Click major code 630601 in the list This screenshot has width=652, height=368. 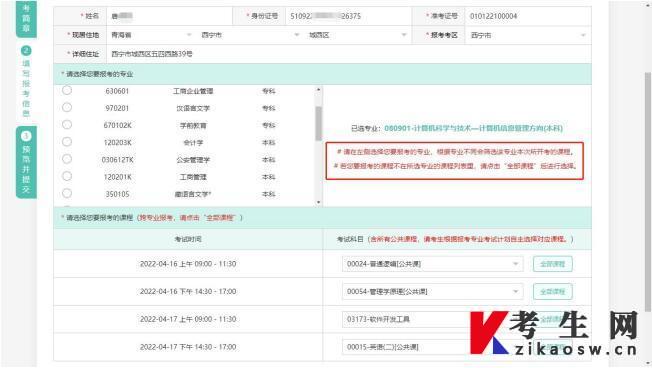point(117,91)
